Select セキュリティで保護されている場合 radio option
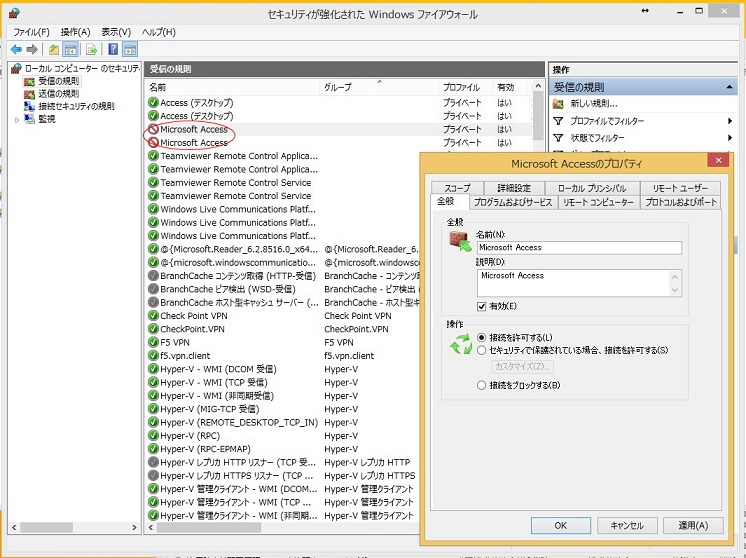 [x=481, y=350]
